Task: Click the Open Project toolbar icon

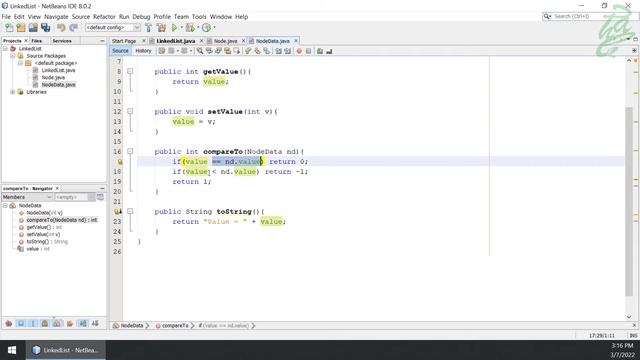Action: pos(33,28)
